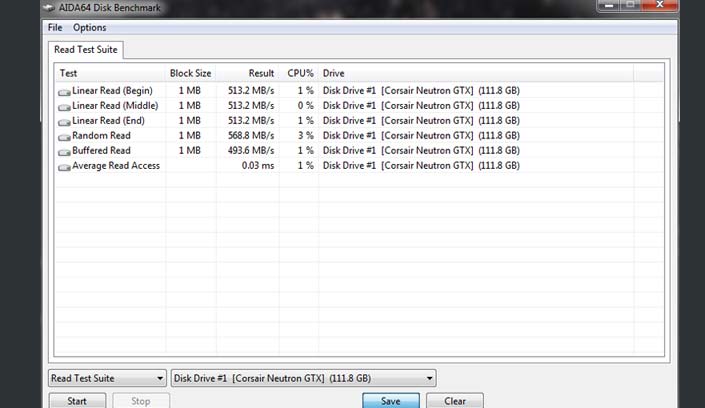Click the Drive column header
The image size is (705, 408).
pyautogui.click(x=334, y=73)
